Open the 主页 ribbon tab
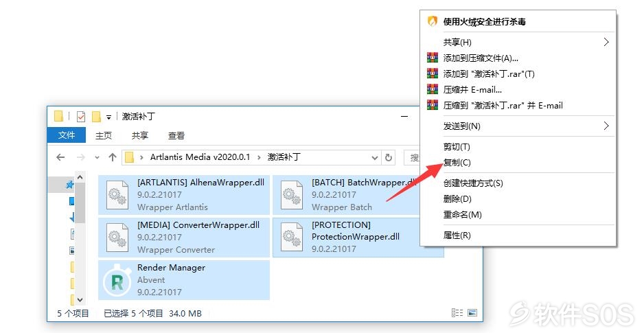Image resolution: width=644 pixels, height=333 pixels. tap(104, 135)
